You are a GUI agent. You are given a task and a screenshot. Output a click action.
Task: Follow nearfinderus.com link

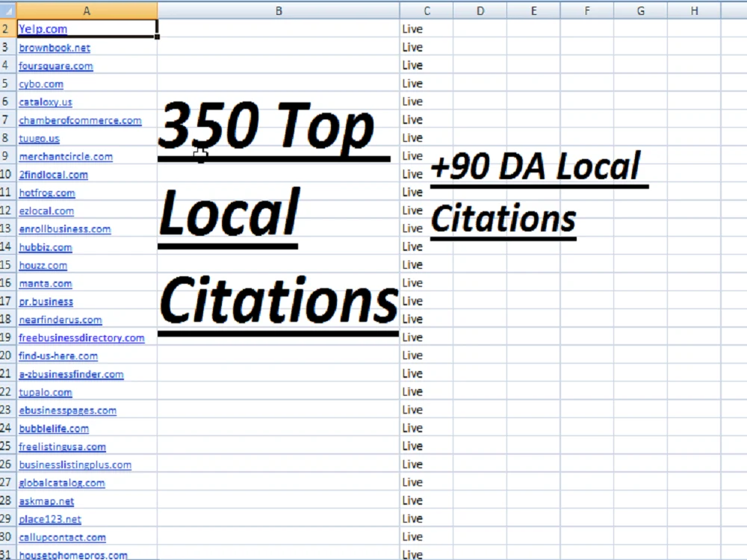(60, 320)
